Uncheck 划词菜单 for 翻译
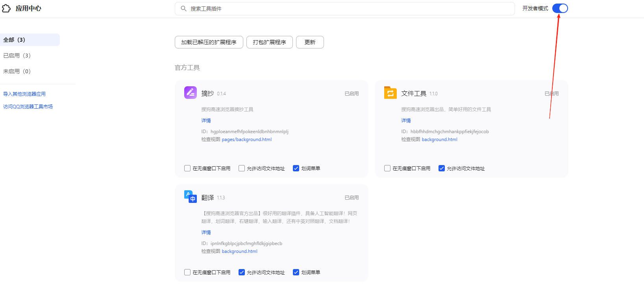 tap(296, 272)
